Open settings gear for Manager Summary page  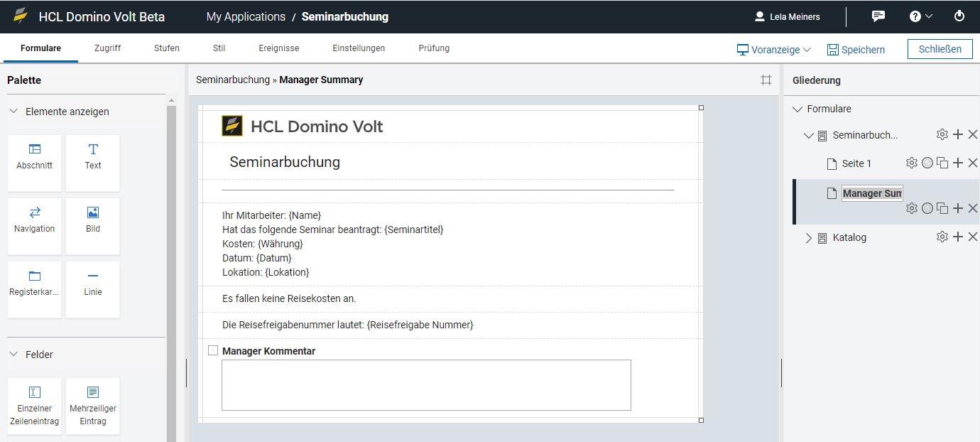[912, 208]
